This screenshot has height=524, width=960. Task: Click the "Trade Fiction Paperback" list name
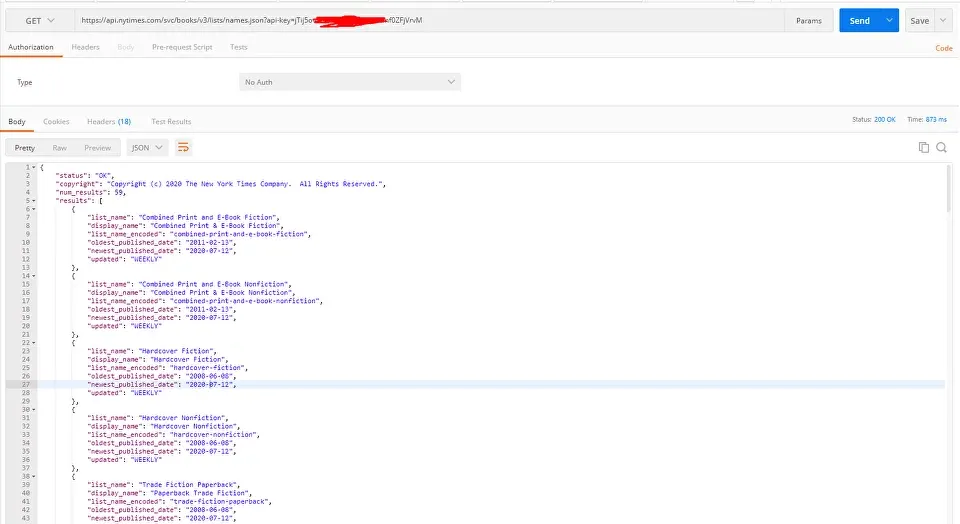pos(189,485)
